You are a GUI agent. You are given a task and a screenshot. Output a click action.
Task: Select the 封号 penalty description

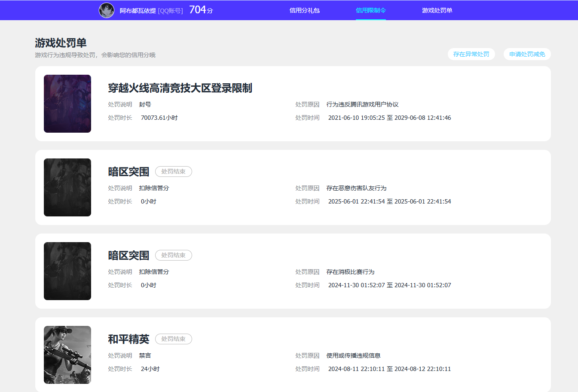point(145,104)
